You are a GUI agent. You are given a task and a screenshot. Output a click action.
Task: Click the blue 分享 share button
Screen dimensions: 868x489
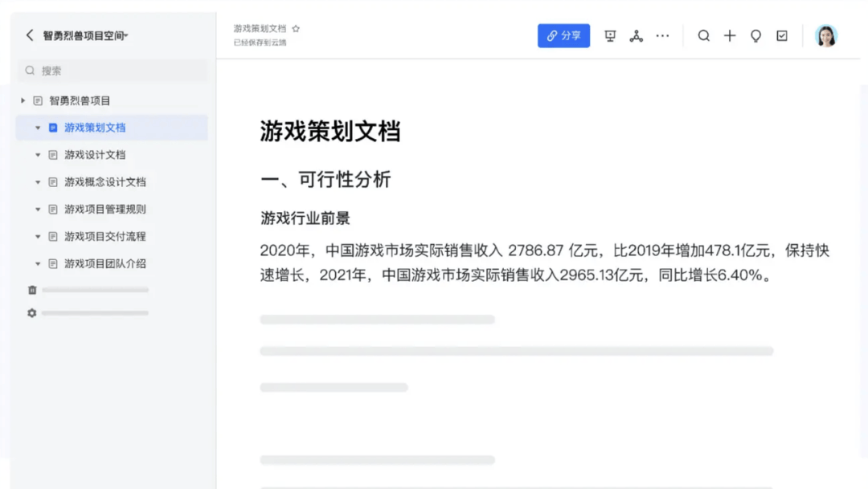click(563, 36)
